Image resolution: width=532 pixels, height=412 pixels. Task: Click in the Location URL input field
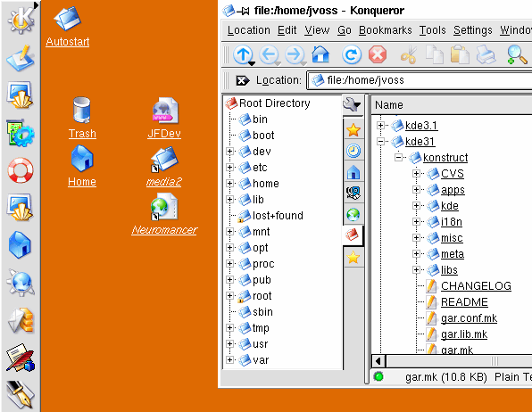[x=420, y=80]
